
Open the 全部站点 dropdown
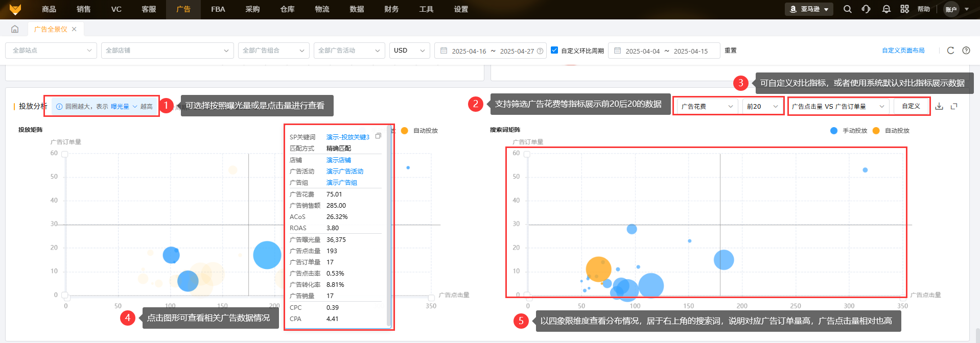pyautogui.click(x=51, y=51)
